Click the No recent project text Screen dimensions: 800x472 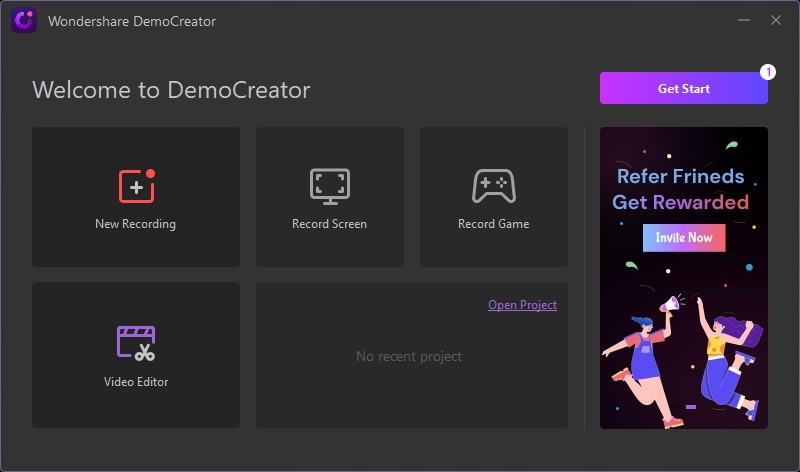point(409,356)
